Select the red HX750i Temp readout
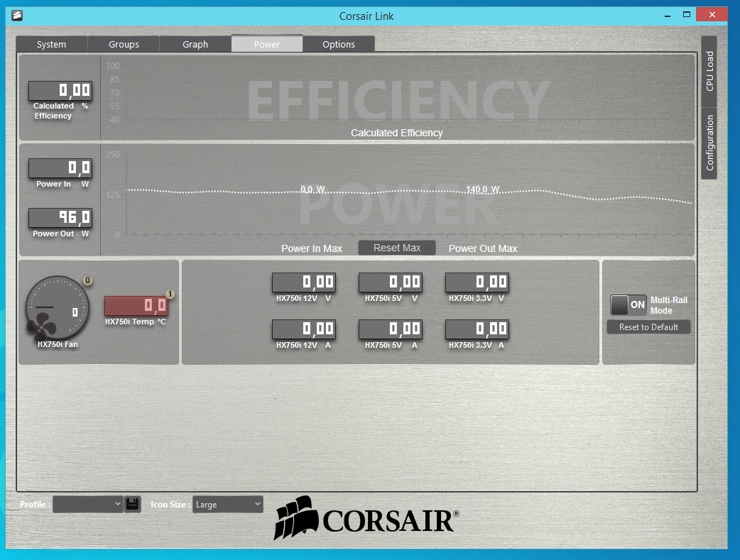This screenshot has width=740, height=560. point(136,306)
